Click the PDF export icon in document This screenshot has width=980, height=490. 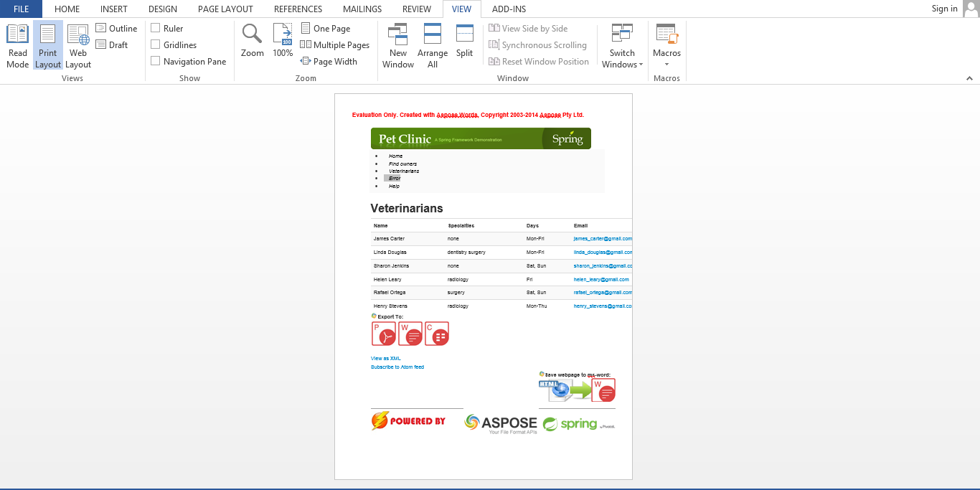click(384, 334)
